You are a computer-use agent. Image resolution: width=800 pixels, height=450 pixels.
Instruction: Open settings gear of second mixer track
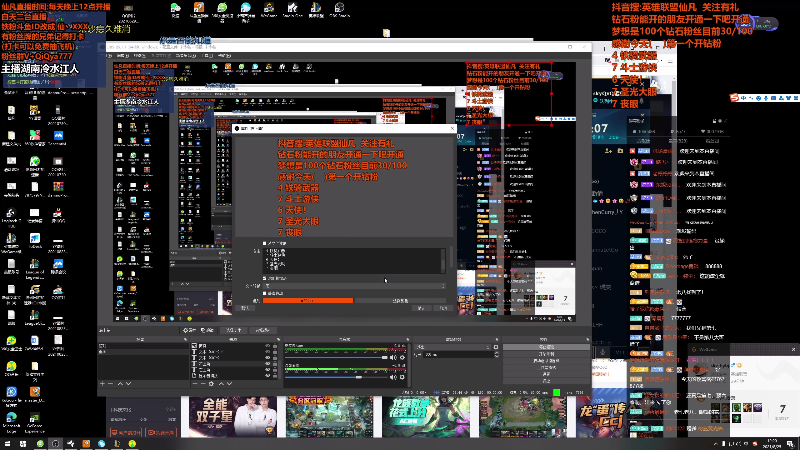coord(402,377)
